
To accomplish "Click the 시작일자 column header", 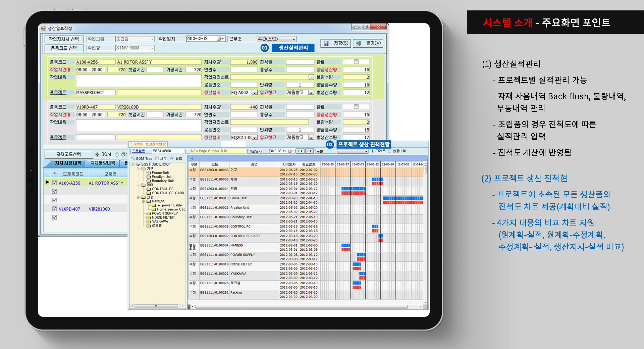I will coord(289,164).
